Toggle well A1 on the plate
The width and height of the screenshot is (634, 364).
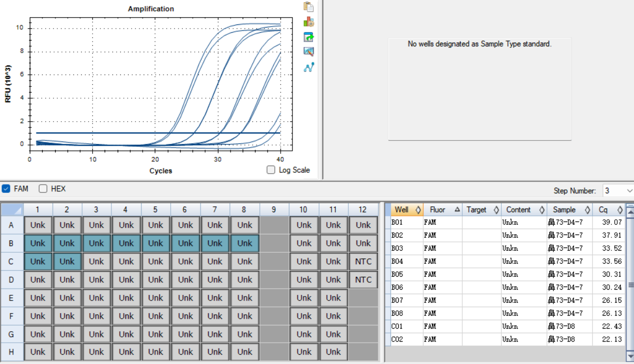pos(37,225)
